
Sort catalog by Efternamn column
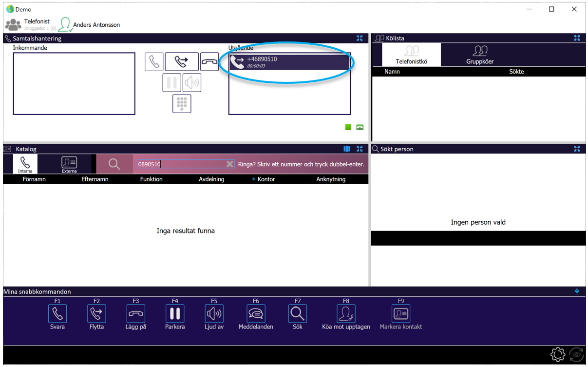pos(95,179)
